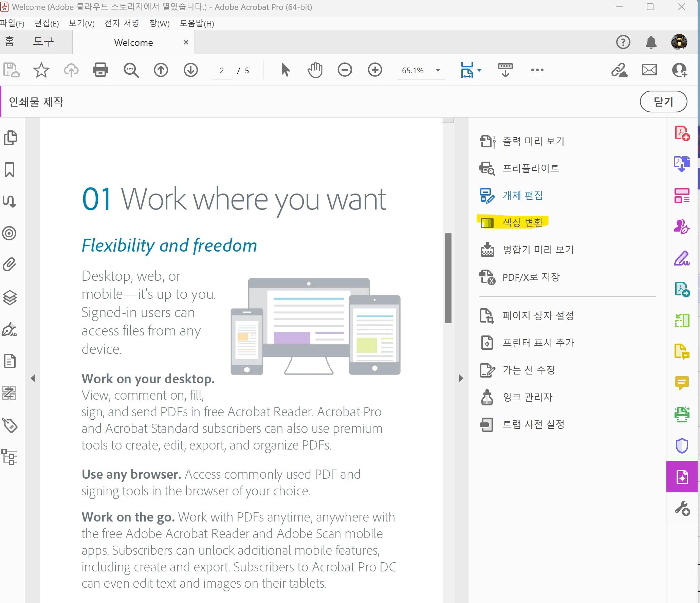Select the Color Conversion (색상 변환) tool

point(522,223)
